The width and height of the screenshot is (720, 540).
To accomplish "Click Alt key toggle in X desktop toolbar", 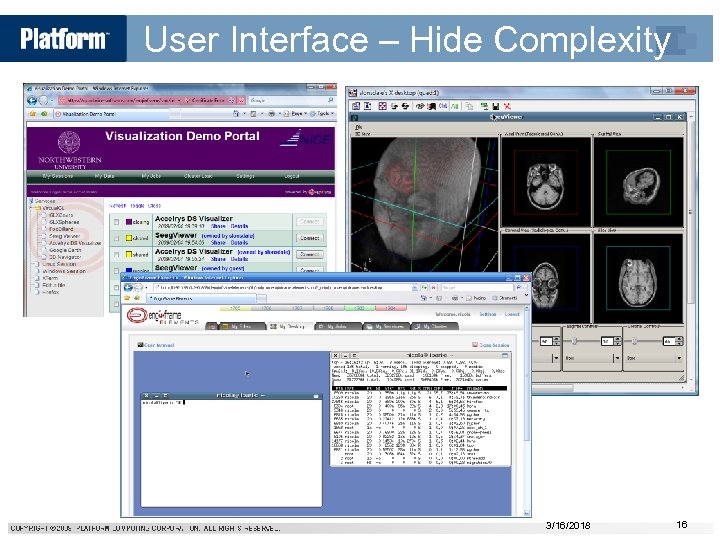I will (455, 106).
